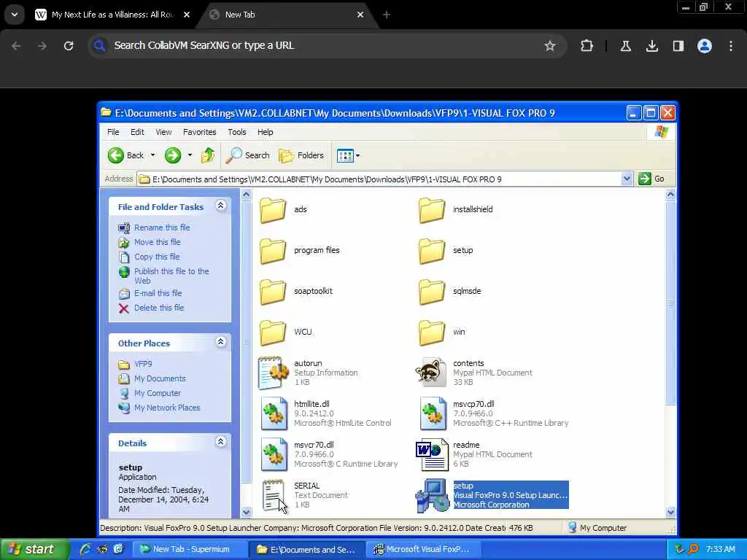Open the browser profile avatar icon
This screenshot has width=747, height=560.
(705, 46)
